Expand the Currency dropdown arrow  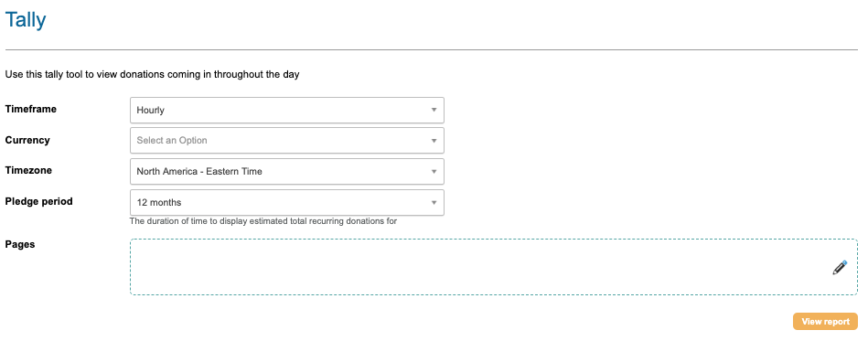click(434, 141)
